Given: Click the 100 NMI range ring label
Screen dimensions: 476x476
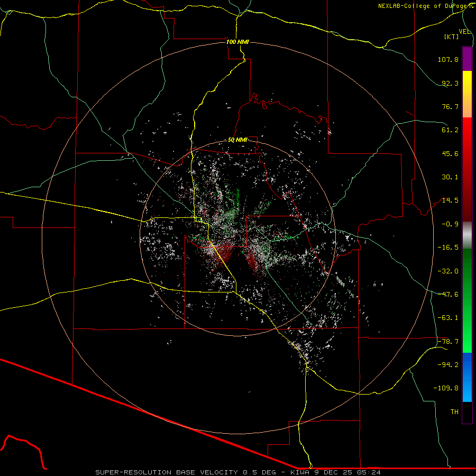Looking at the screenshot, I should pyautogui.click(x=237, y=42).
